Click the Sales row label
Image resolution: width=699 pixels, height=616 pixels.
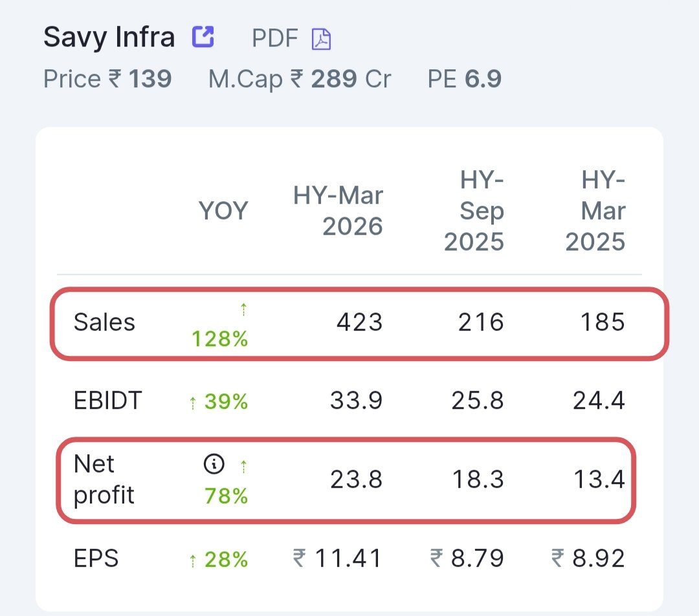pos(104,322)
